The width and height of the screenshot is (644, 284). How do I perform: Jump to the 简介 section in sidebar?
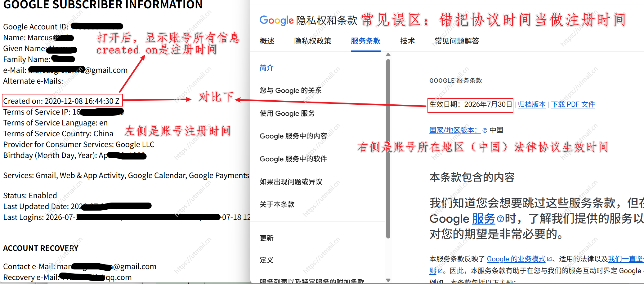[x=266, y=68]
